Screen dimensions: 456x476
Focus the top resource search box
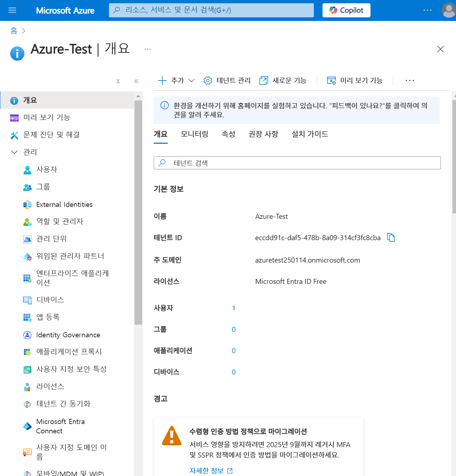pyautogui.click(x=211, y=10)
